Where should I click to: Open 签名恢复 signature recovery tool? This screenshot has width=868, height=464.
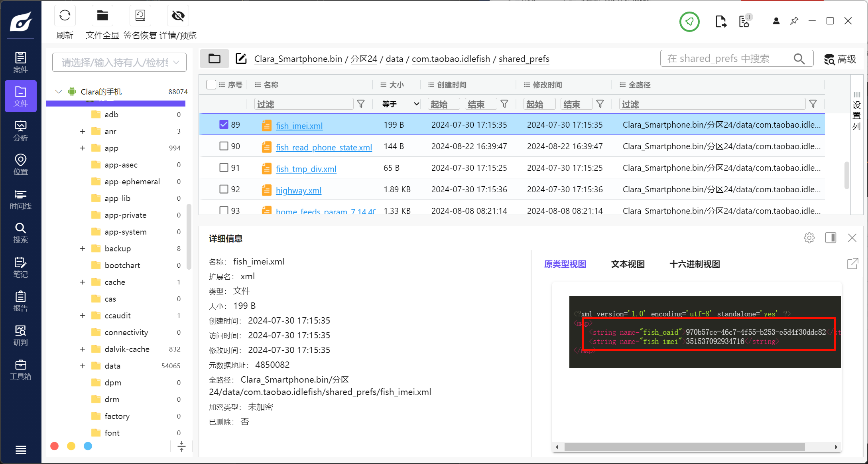coord(140,16)
